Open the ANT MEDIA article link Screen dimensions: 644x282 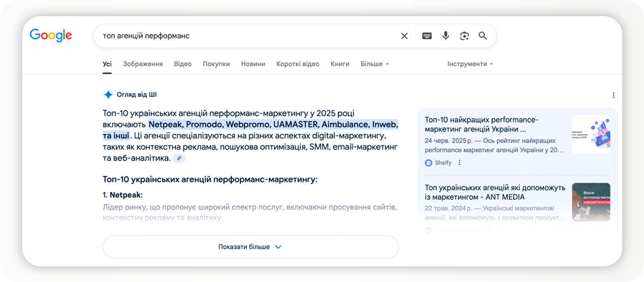point(495,192)
